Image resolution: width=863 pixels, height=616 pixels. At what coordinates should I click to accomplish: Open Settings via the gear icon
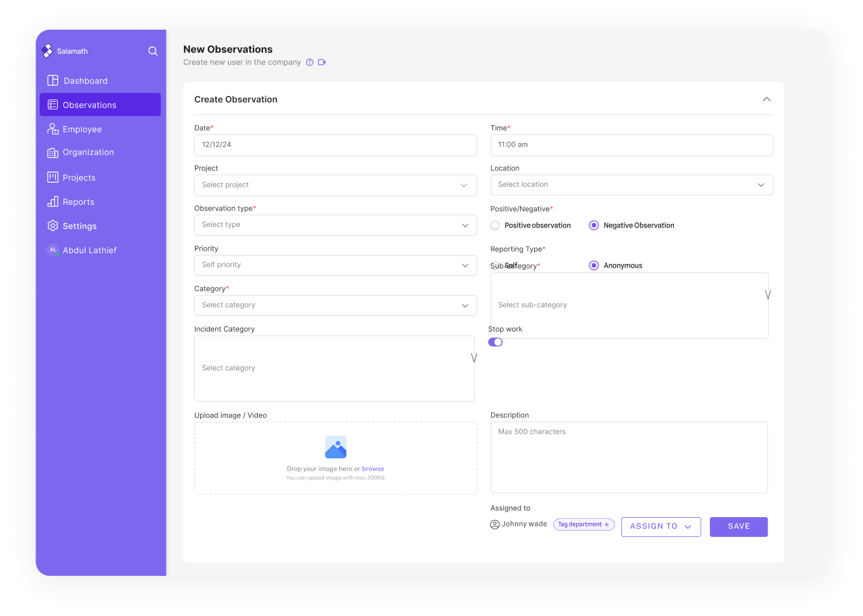click(x=52, y=226)
